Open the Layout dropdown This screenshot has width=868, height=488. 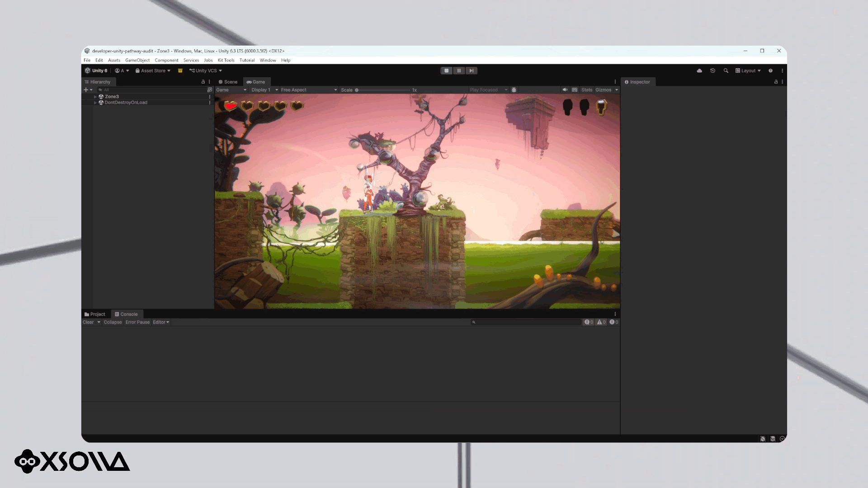(748, 70)
